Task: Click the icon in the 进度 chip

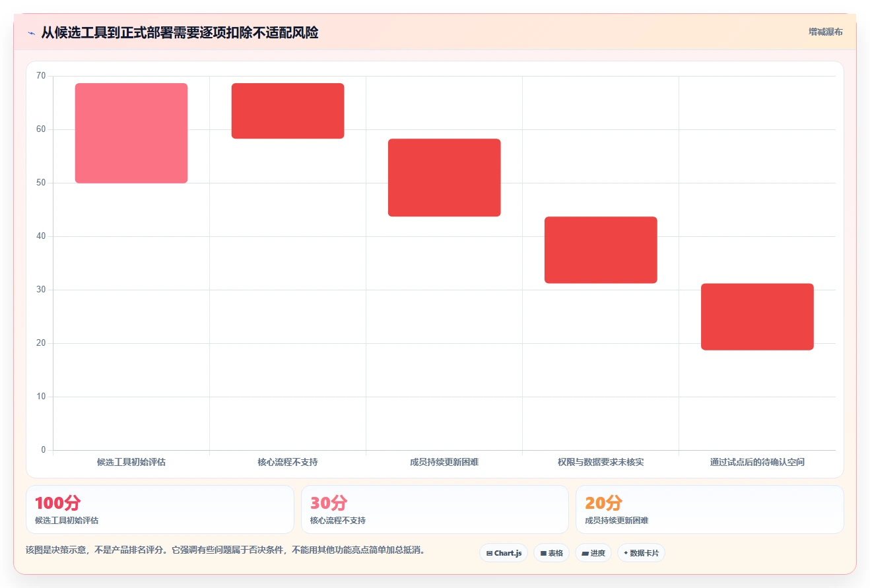Action: [x=585, y=553]
